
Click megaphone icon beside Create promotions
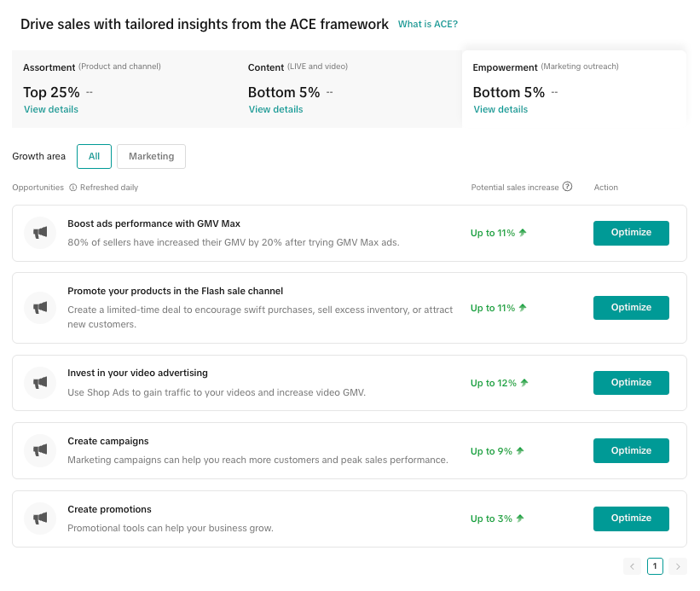(x=40, y=519)
